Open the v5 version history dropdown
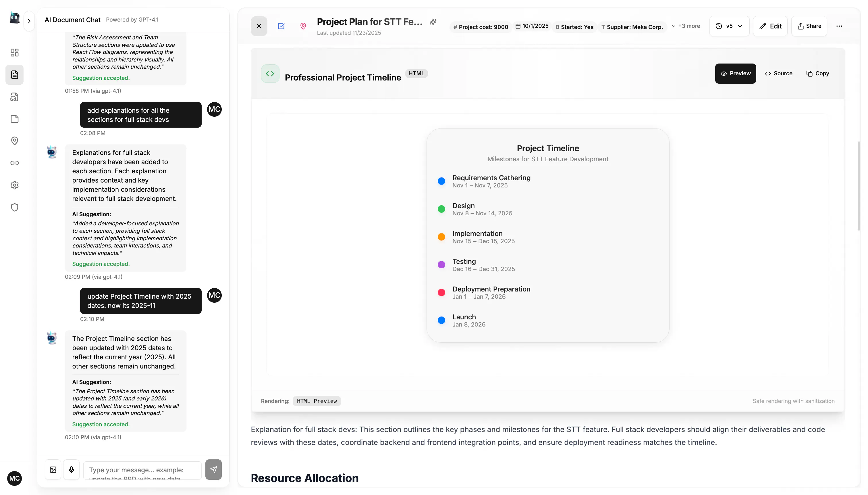Viewport: 868px width, 495px height. (x=729, y=26)
